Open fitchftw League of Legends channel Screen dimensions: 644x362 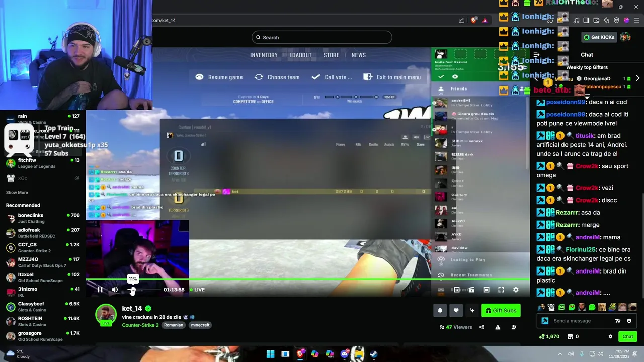pyautogui.click(x=43, y=163)
